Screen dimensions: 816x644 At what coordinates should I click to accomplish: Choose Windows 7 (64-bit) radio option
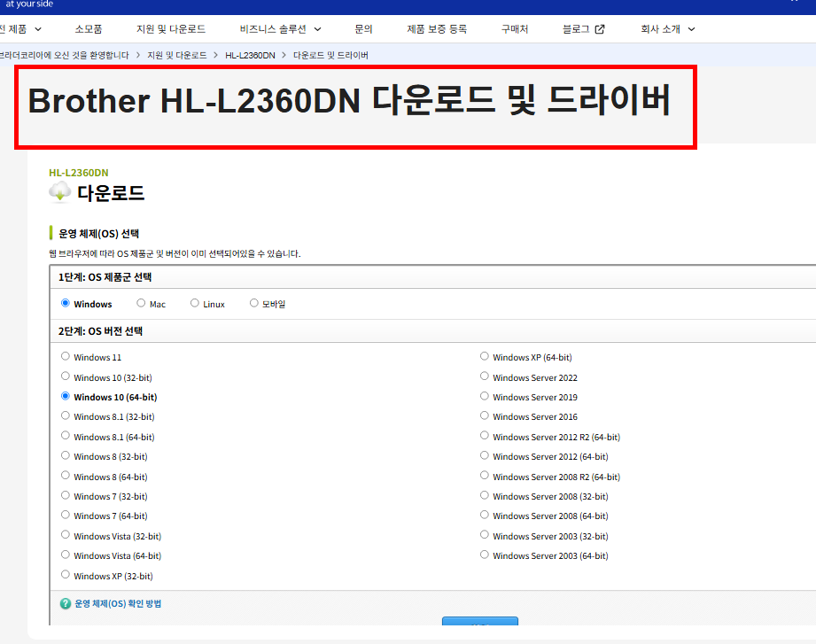tap(65, 515)
